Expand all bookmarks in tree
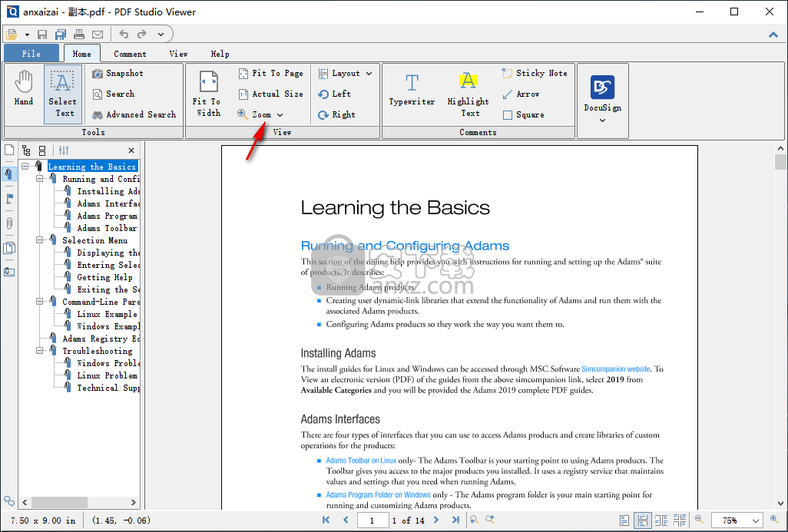Viewport: 788px width, 532px height. [x=27, y=150]
